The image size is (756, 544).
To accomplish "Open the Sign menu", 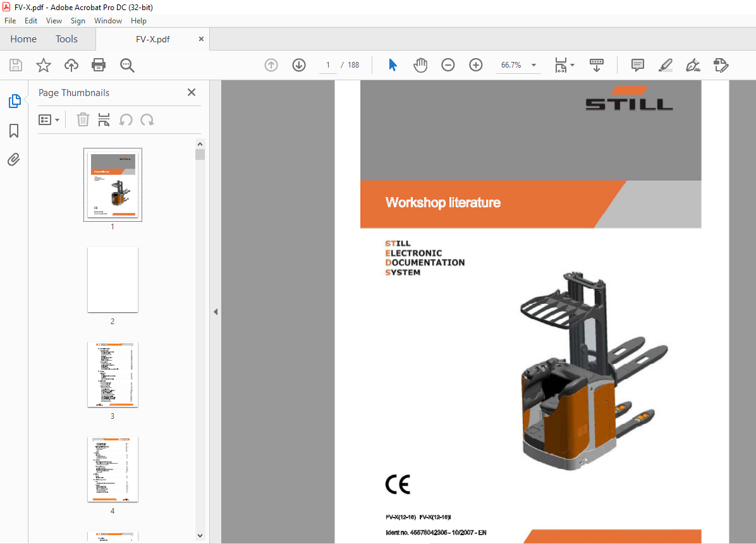I will (78, 21).
